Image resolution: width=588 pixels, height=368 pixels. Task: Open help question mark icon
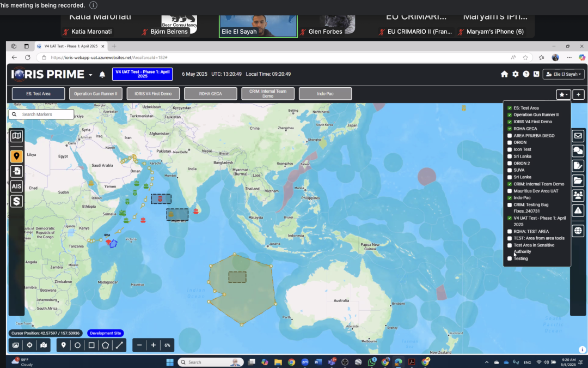click(x=526, y=74)
